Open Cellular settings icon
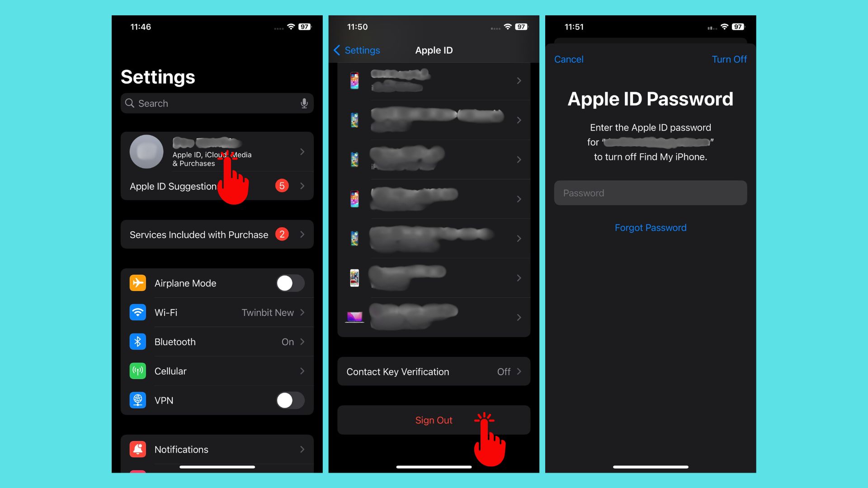Image resolution: width=868 pixels, height=488 pixels. click(x=138, y=371)
